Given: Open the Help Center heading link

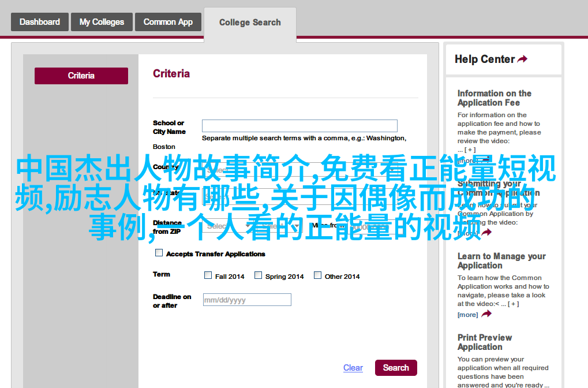Looking at the screenshot, I should [x=485, y=59].
